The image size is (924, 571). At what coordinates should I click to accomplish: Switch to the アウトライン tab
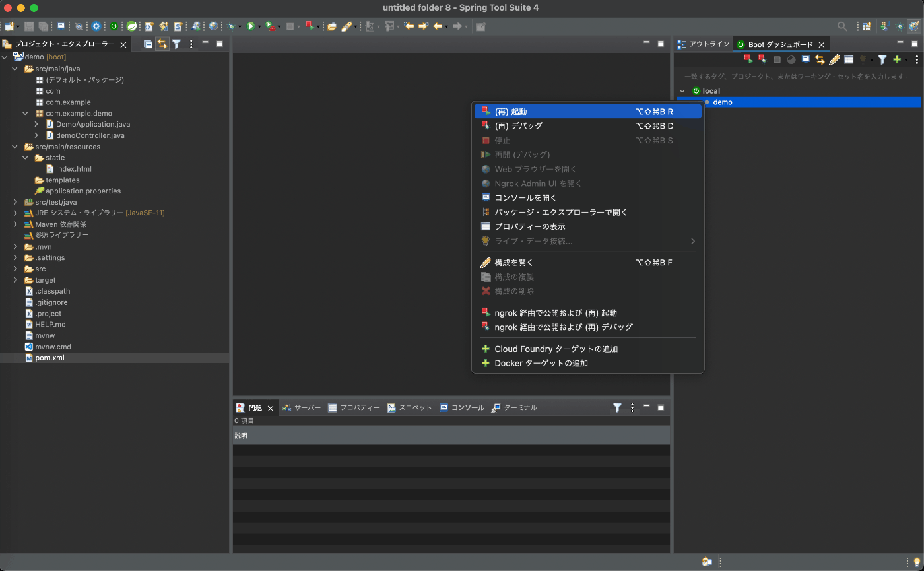click(704, 44)
